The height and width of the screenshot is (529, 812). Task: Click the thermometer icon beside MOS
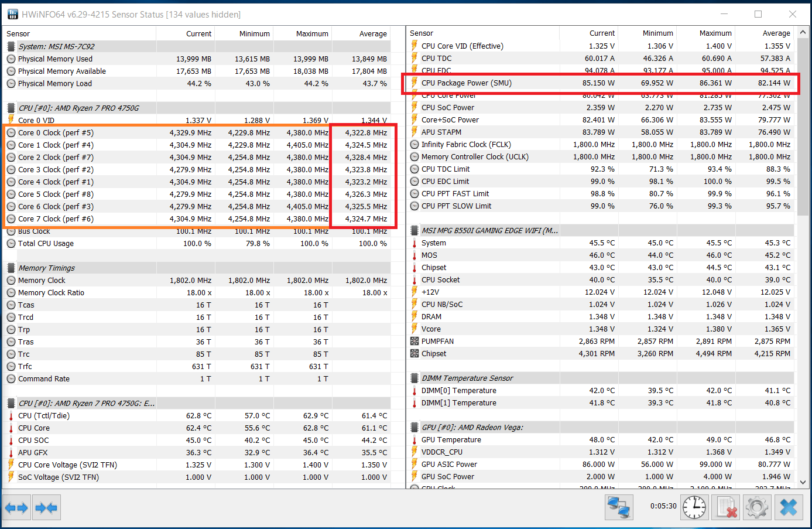point(414,255)
